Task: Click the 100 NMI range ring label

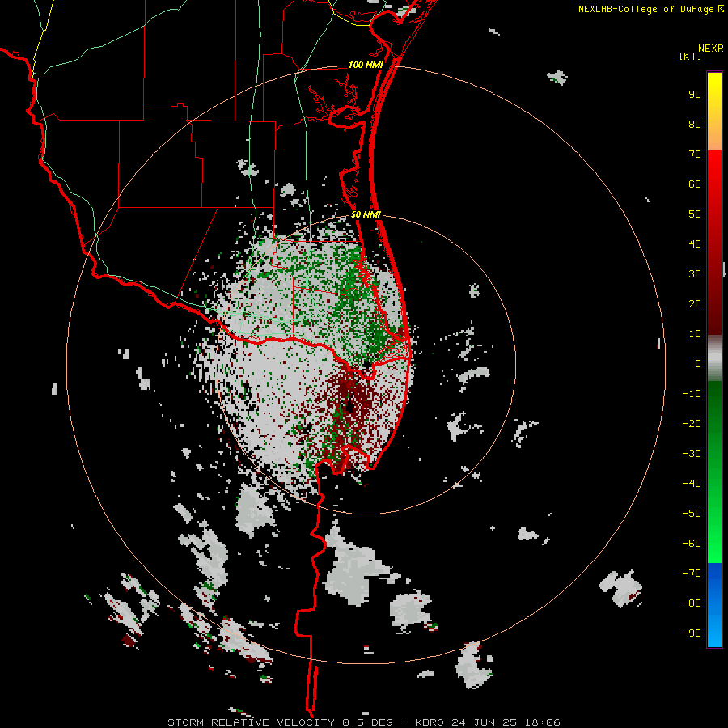Action: (x=366, y=65)
